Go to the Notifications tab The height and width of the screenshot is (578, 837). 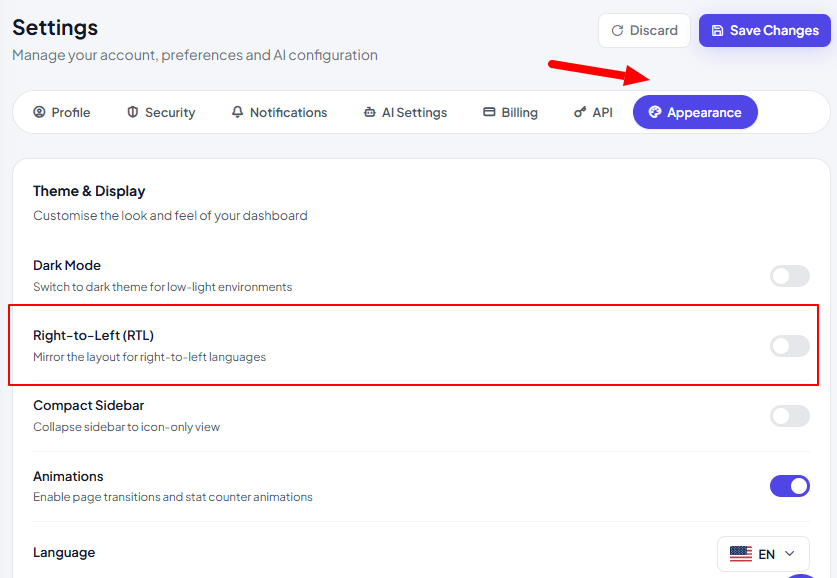pyautogui.click(x=279, y=112)
